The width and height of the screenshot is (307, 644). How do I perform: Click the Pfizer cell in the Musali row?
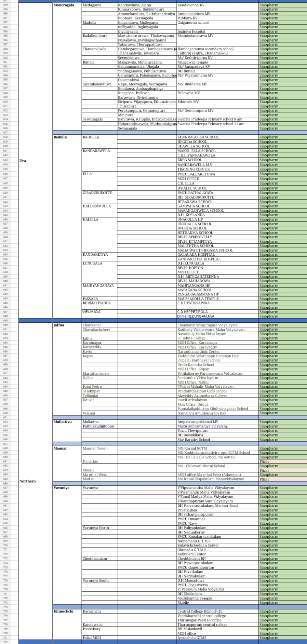(x=283, y=470)
